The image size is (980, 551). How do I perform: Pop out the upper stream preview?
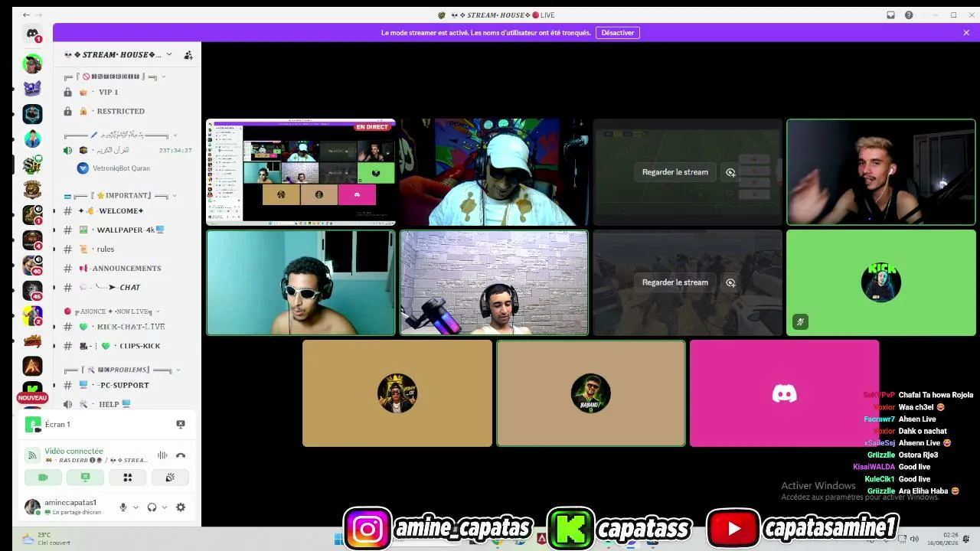click(730, 172)
